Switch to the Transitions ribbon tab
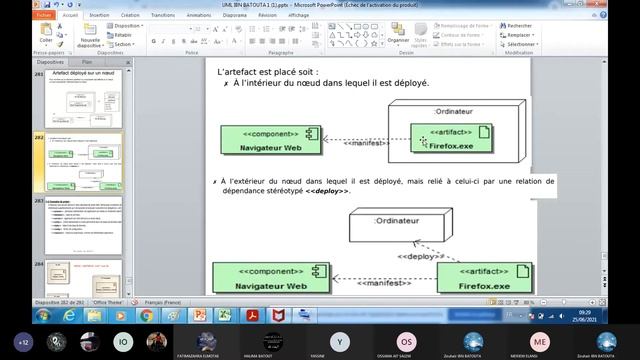This screenshot has height=360, width=640. click(x=163, y=15)
